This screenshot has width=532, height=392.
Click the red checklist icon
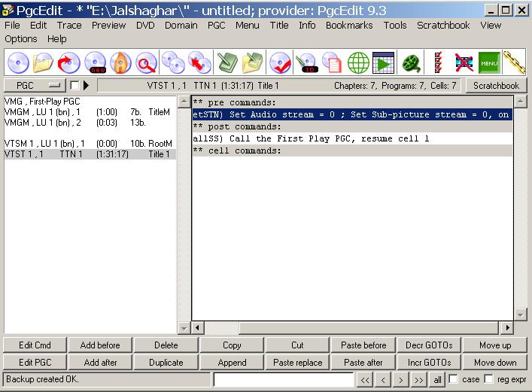point(438,62)
